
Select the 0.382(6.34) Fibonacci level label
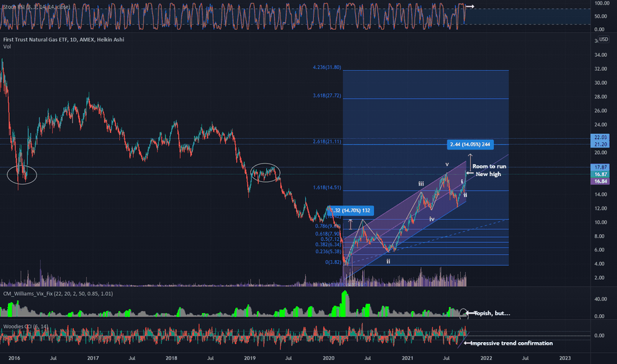click(x=328, y=245)
